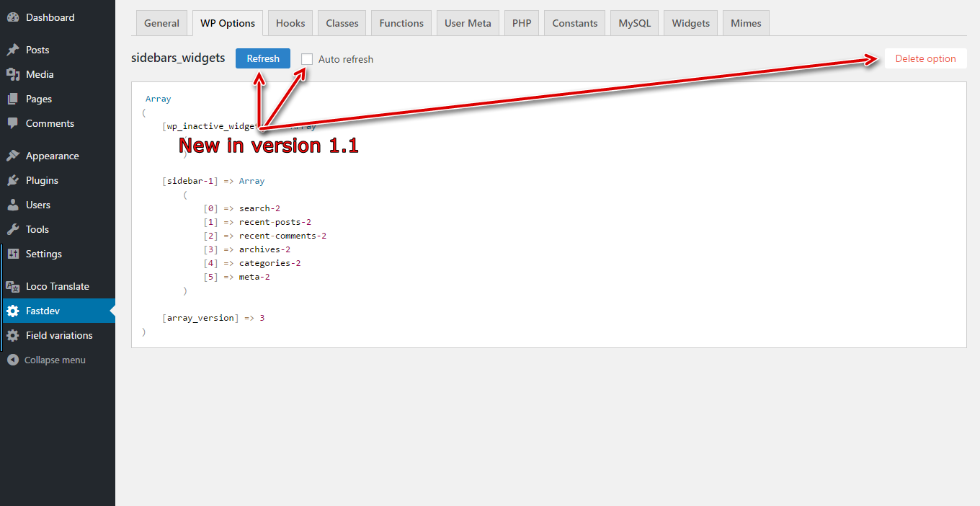The width and height of the screenshot is (980, 506).
Task: Open the Tools menu label
Action: (x=37, y=229)
